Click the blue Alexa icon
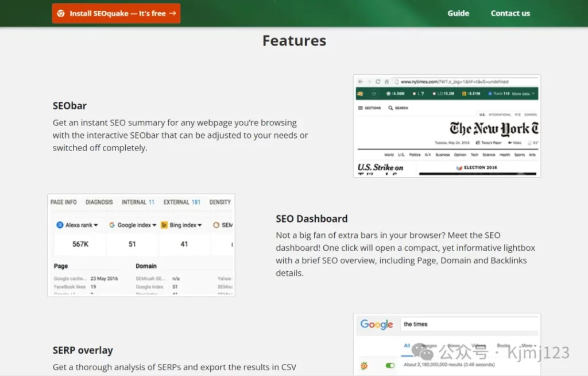 (60, 225)
